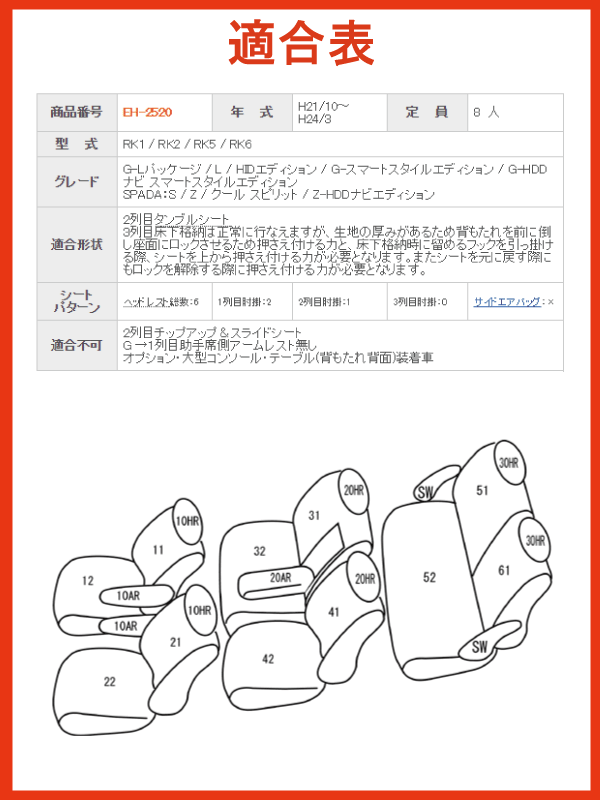Click seat back part 21

[x=176, y=642]
